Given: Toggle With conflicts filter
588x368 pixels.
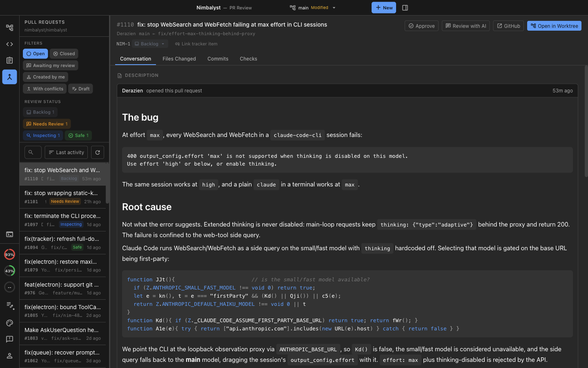Looking at the screenshot, I should tap(45, 89).
